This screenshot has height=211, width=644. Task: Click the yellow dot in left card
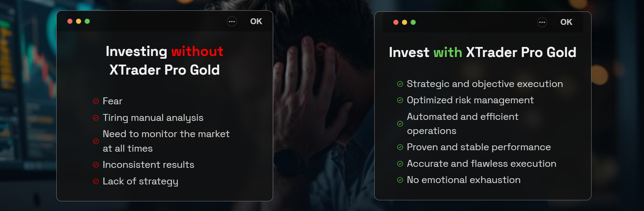pos(78,21)
